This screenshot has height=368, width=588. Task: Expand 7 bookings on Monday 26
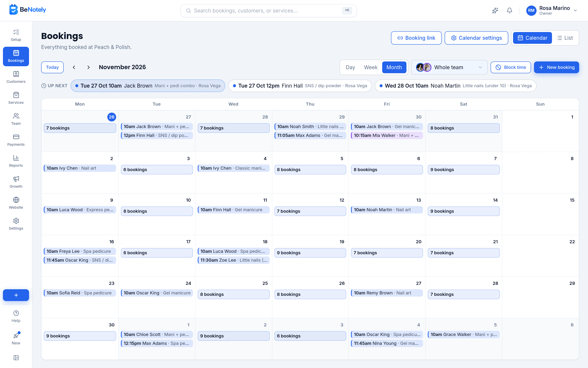tap(80, 128)
